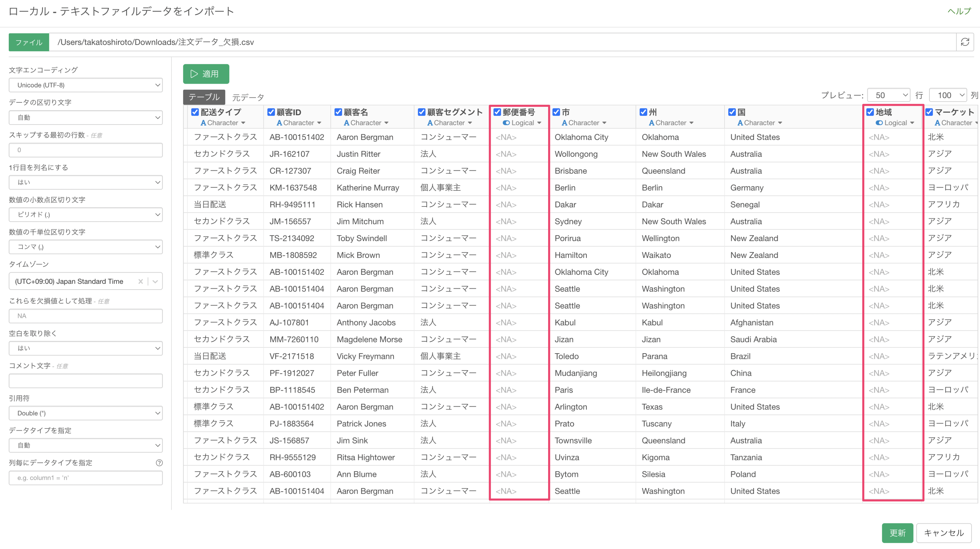This screenshot has height=549, width=980.
Task: Open the 引用符 Double dropdown
Action: pos(86,413)
